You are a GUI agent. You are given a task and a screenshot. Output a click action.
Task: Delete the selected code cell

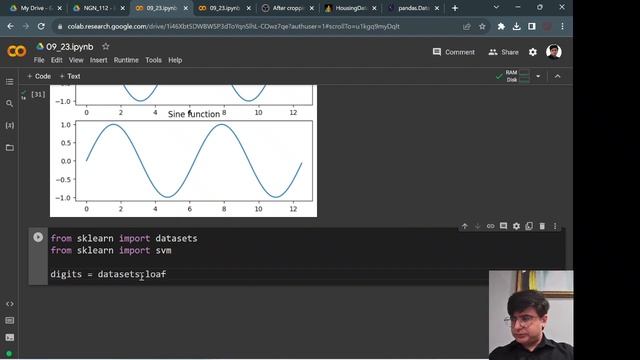[542, 226]
